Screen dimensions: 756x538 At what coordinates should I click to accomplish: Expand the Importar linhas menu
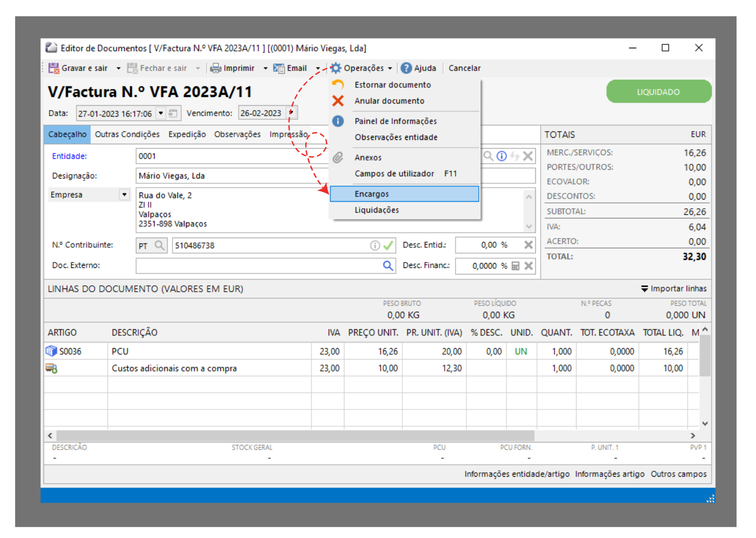point(674,289)
